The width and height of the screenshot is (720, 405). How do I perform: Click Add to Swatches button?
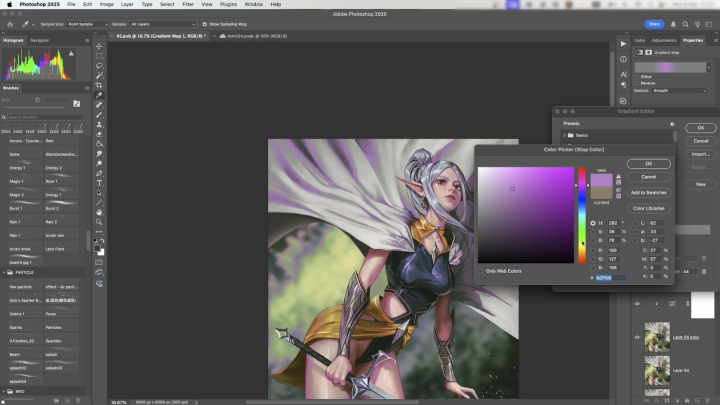649,190
